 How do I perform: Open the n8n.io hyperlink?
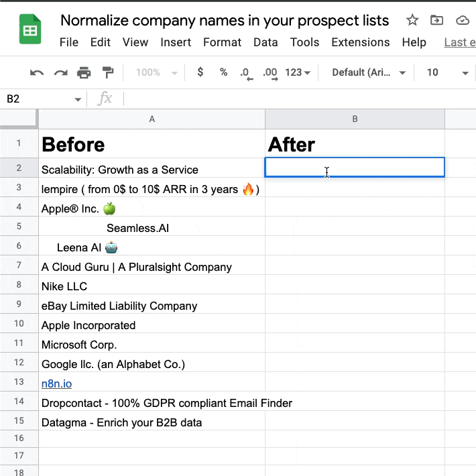[x=56, y=383]
